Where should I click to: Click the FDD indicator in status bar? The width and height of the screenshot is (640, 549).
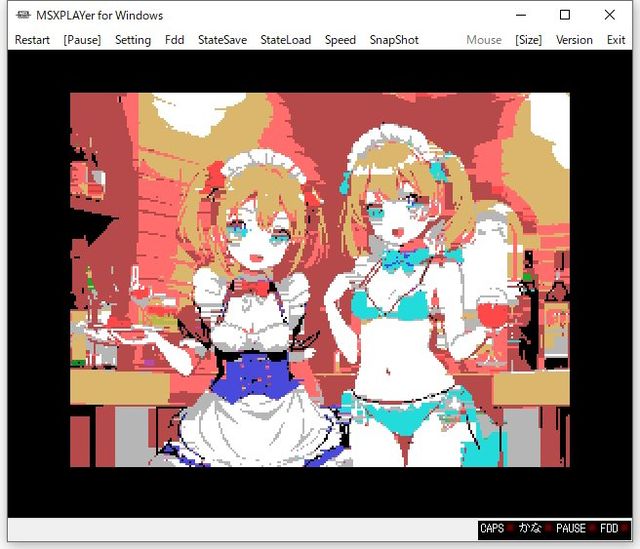[x=609, y=529]
